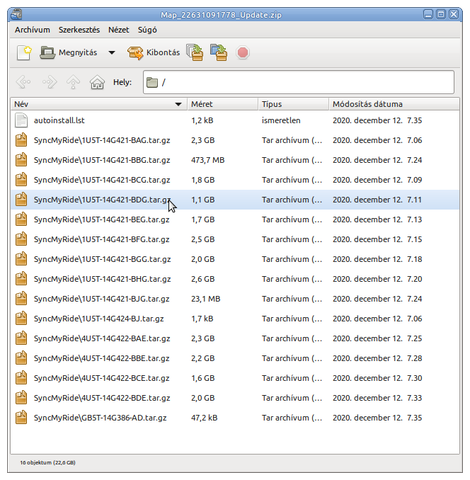Open the Szerkesztés menu
This screenshot has width=470, height=480.
coord(79,30)
